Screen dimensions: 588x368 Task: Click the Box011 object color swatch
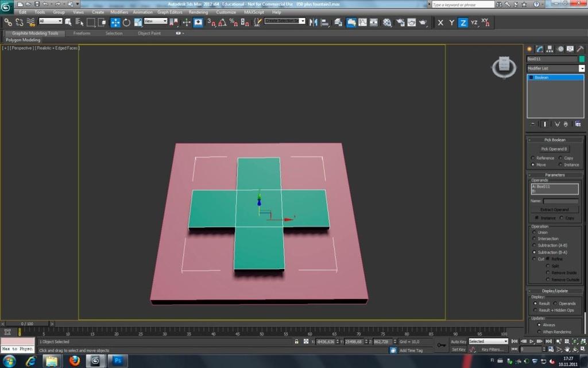(582, 59)
